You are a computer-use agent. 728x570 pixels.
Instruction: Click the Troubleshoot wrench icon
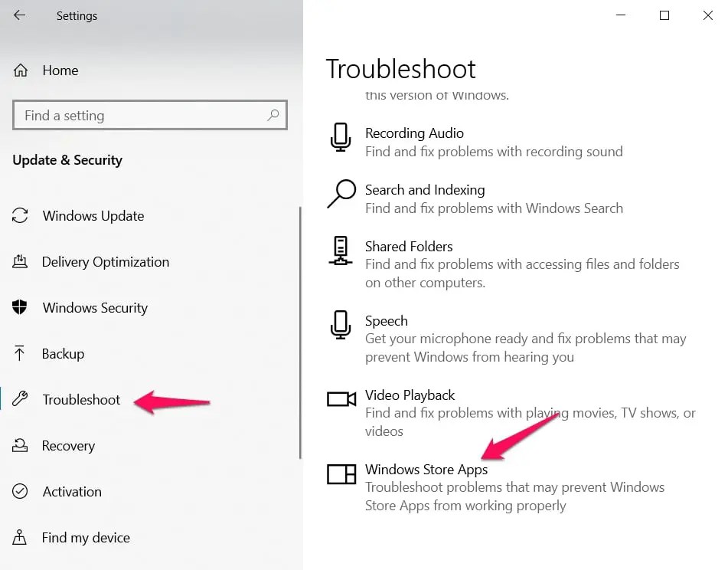tap(20, 399)
